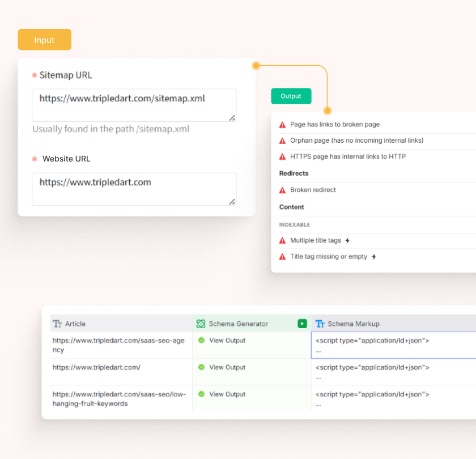The height and width of the screenshot is (459, 476).
Task: Focus the Website URL input field
Action: click(134, 189)
